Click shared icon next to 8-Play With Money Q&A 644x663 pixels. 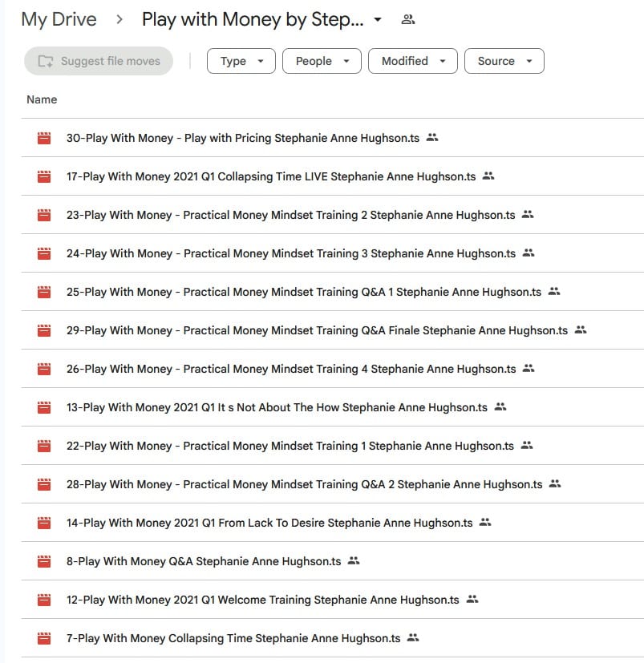(354, 560)
